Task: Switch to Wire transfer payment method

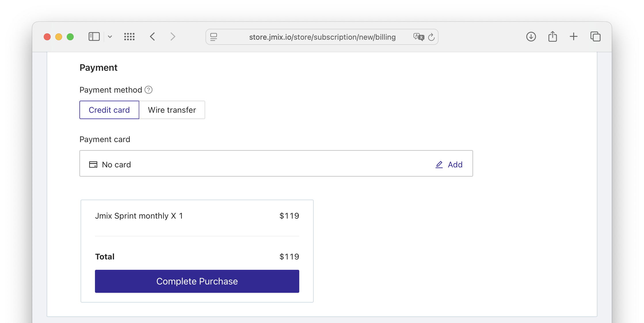Action: click(x=172, y=110)
